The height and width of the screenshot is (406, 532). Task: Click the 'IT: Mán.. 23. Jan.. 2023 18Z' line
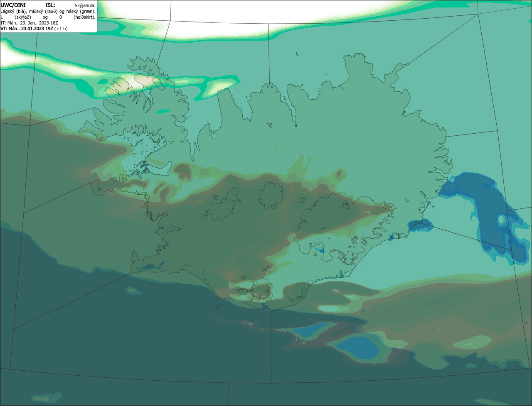pyautogui.click(x=29, y=23)
